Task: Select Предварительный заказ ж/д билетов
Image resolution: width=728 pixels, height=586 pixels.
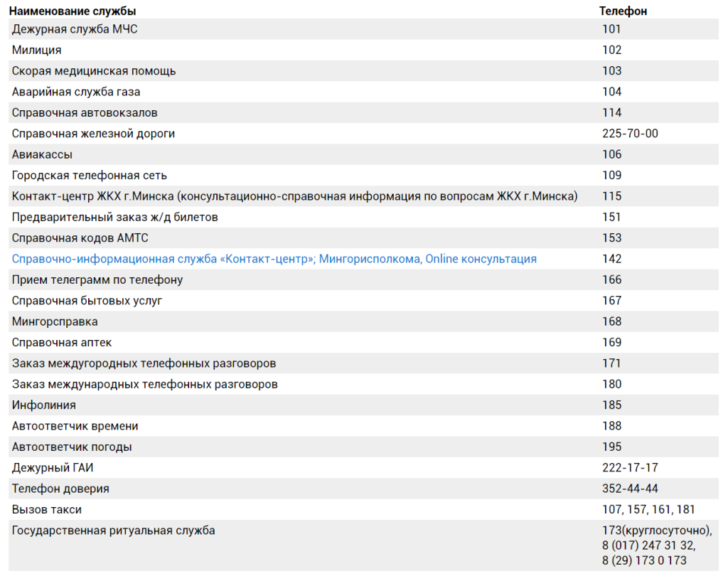Action: (114, 217)
